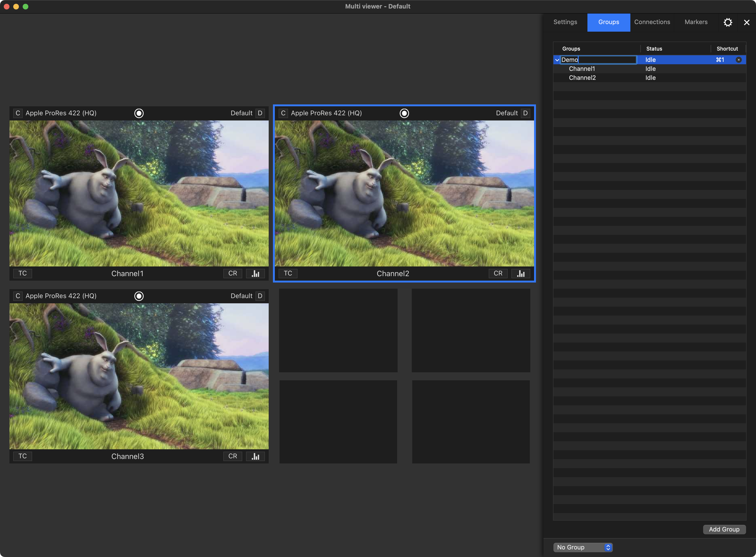756x557 pixels.
Task: Close the side panel with the X icon
Action: [747, 22]
